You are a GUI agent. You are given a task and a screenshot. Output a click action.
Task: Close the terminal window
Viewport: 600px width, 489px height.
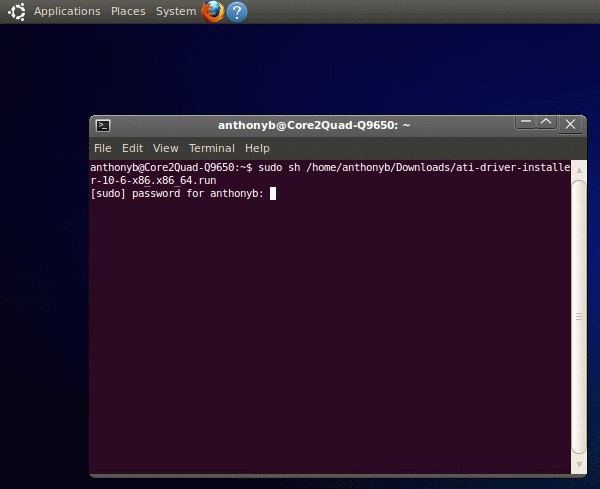pyautogui.click(x=571, y=124)
